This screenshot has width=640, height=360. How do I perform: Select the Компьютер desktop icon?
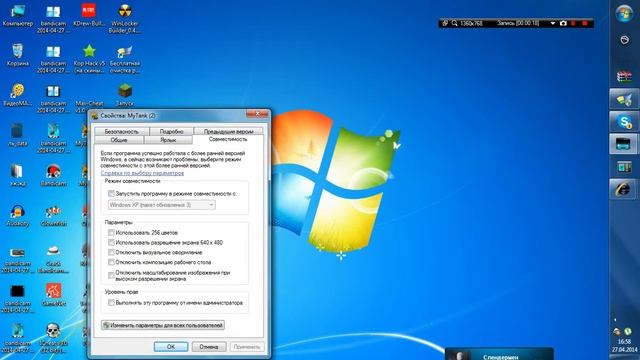click(18, 16)
